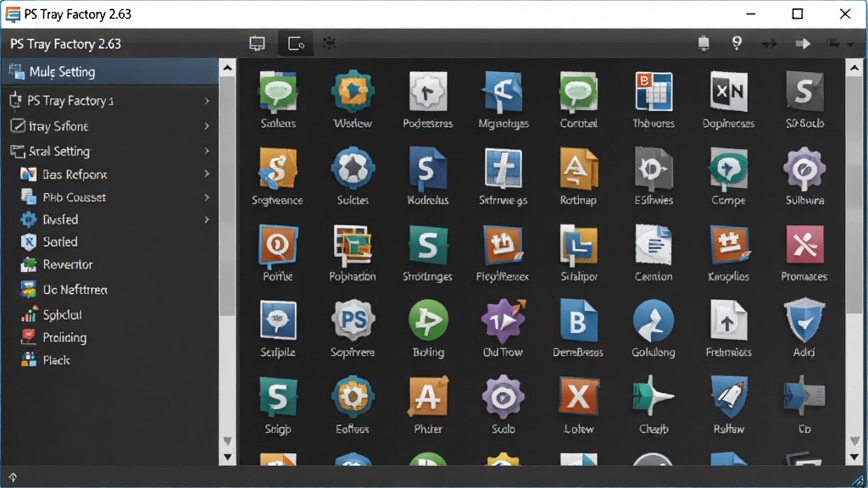Click the pink X icon labeled Promaces
The width and height of the screenshot is (868, 488).
tap(804, 245)
